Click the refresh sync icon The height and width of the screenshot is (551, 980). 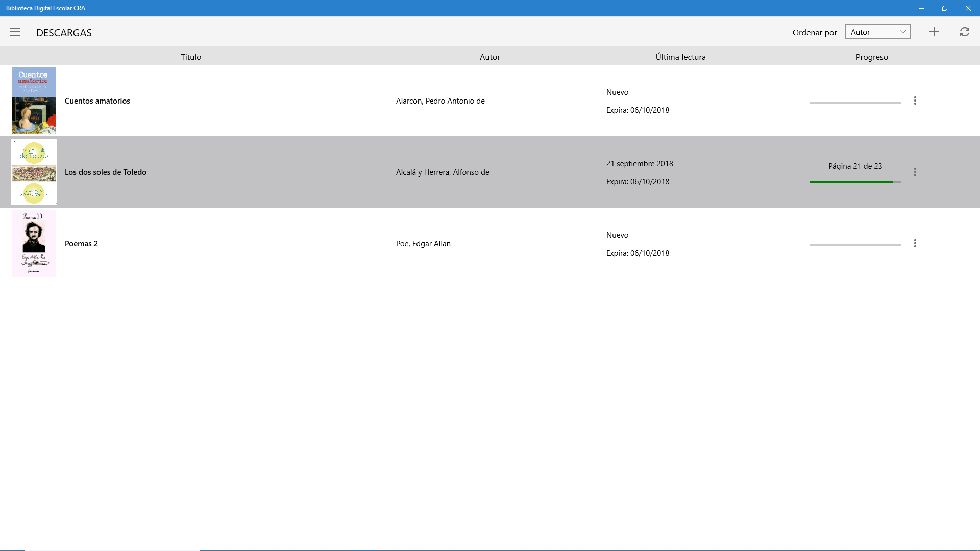pos(964,32)
